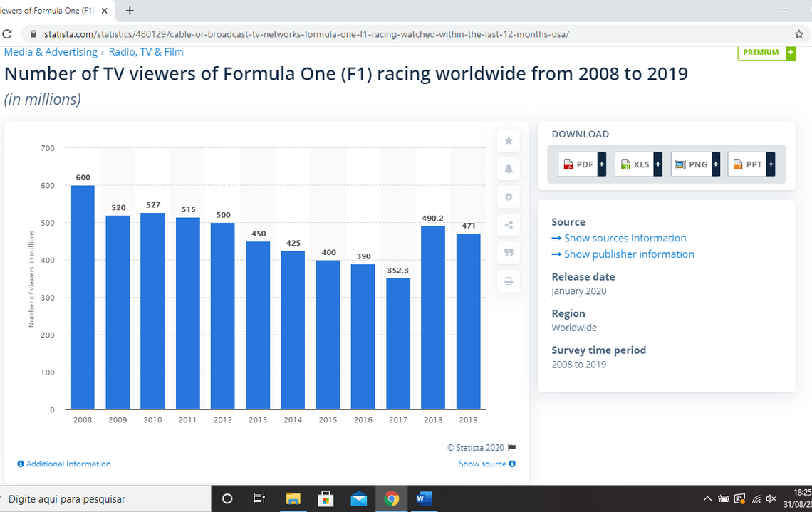Click the star favorite icon beside chart

(x=509, y=141)
